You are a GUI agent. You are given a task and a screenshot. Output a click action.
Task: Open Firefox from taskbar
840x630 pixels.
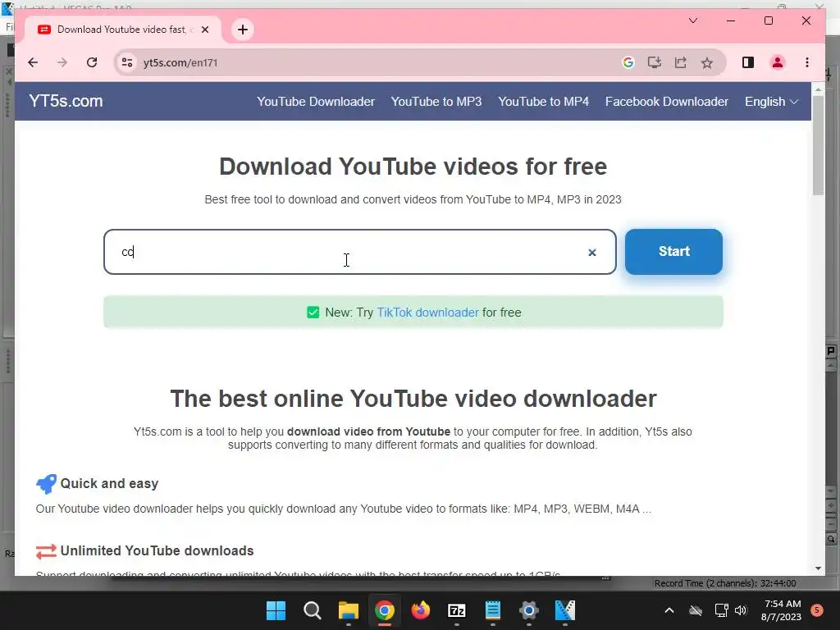click(421, 610)
